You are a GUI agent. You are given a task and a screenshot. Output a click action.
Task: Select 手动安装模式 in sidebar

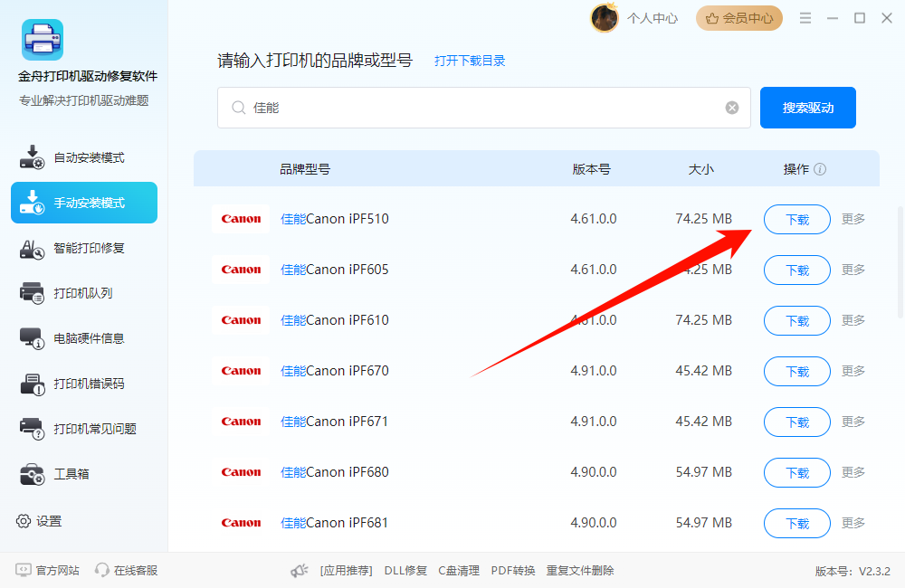pos(84,203)
